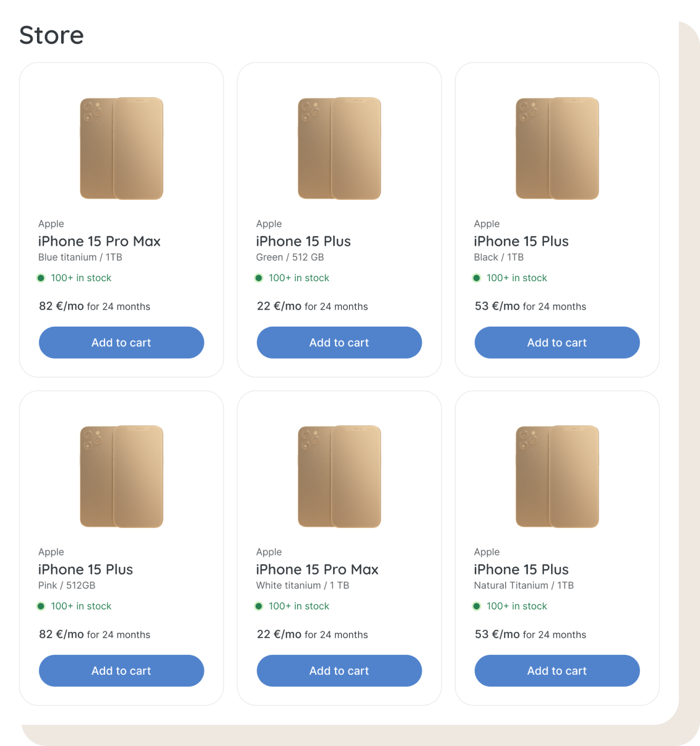
Task: Add Green 512 GB iPhone 15 Plus to cart
Action: point(339,342)
